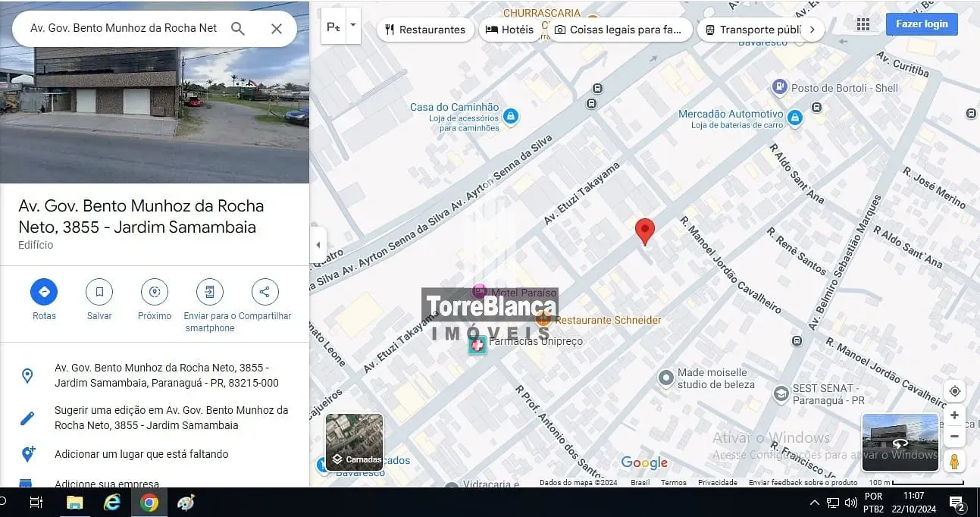Click Adicione sua empresa row
980x517 pixels.
[x=155, y=483]
